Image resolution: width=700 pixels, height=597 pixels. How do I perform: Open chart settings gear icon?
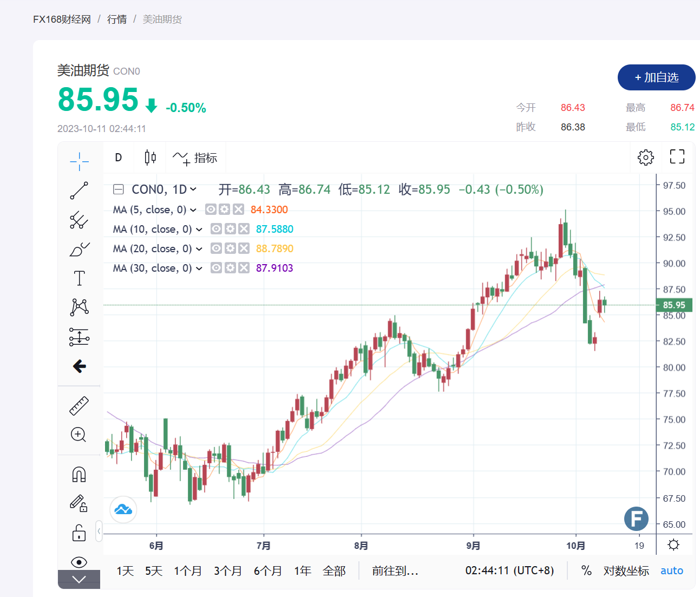[x=645, y=158]
